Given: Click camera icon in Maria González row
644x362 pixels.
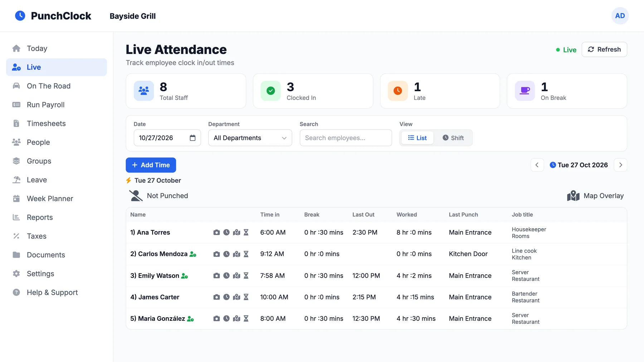Looking at the screenshot, I should [x=216, y=319].
